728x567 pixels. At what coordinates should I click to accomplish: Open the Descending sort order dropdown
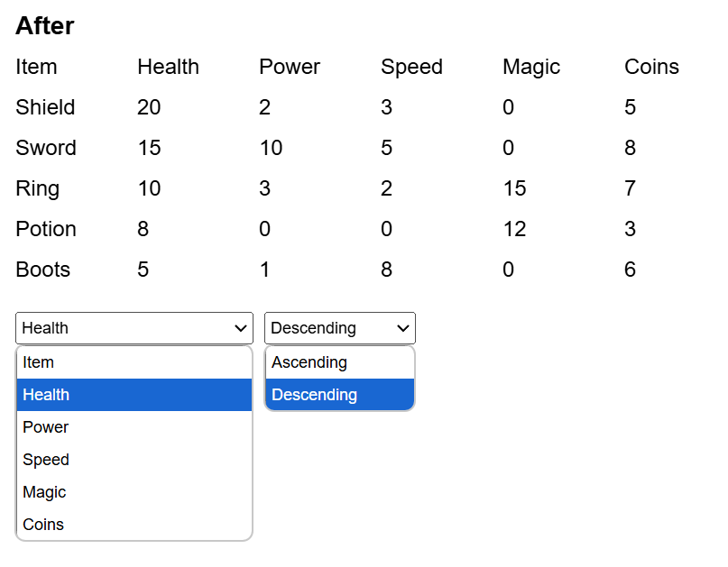click(x=340, y=328)
